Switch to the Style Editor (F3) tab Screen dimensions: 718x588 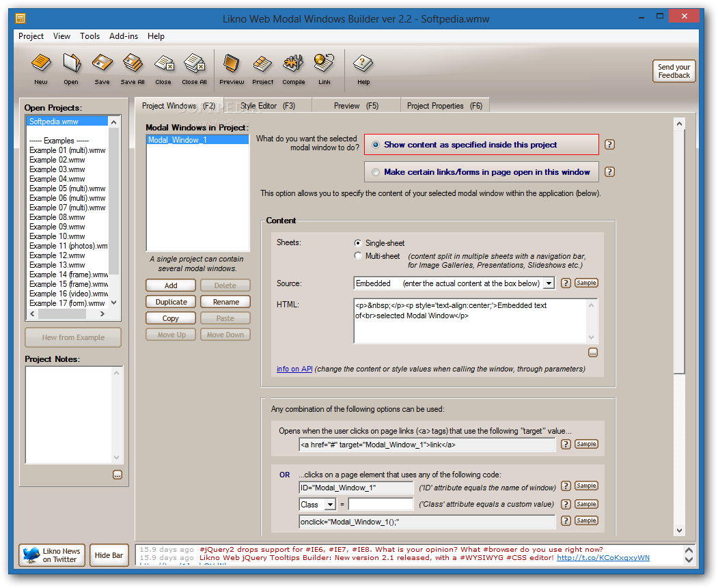pyautogui.click(x=268, y=106)
